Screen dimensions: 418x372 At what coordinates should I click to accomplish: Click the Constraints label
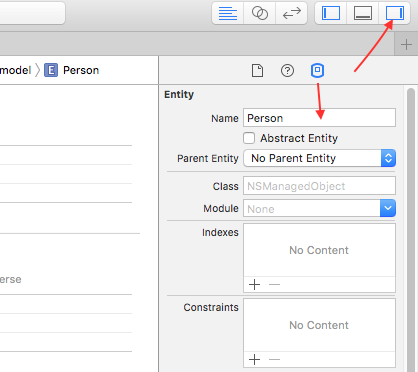click(x=211, y=307)
